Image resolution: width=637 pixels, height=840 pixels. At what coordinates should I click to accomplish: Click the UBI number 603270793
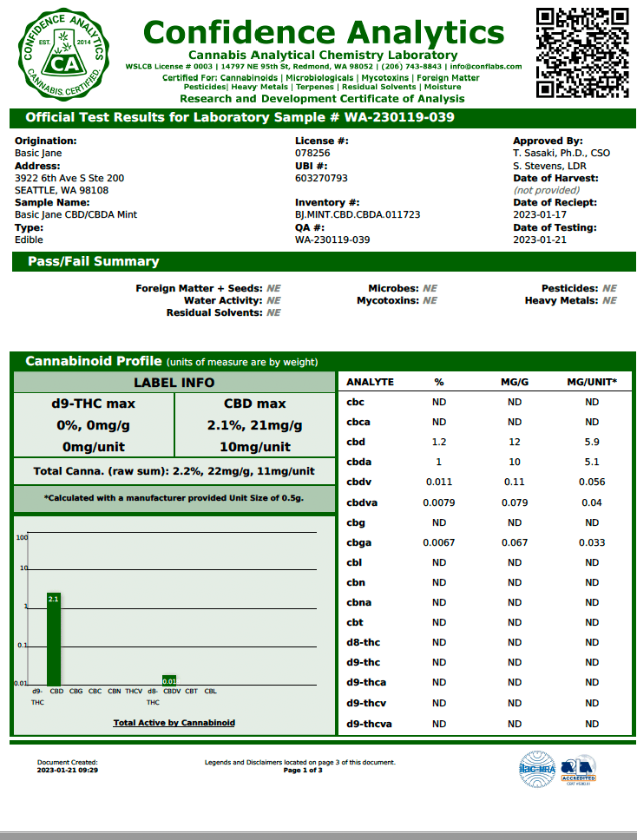(x=321, y=178)
